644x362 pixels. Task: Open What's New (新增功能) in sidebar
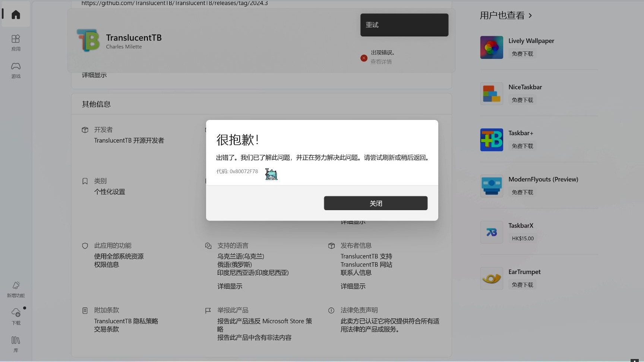[16, 289]
